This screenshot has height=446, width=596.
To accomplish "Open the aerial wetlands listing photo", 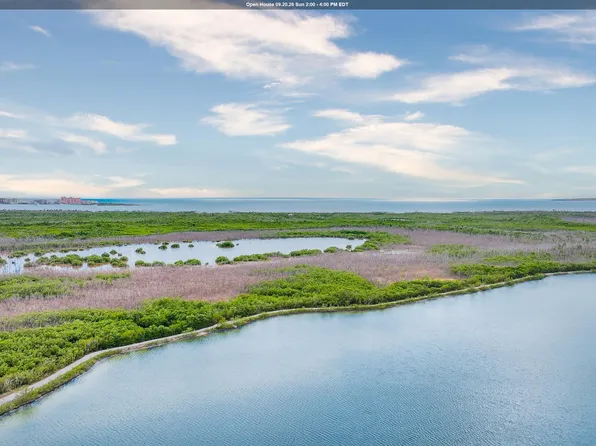I will tap(298, 227).
